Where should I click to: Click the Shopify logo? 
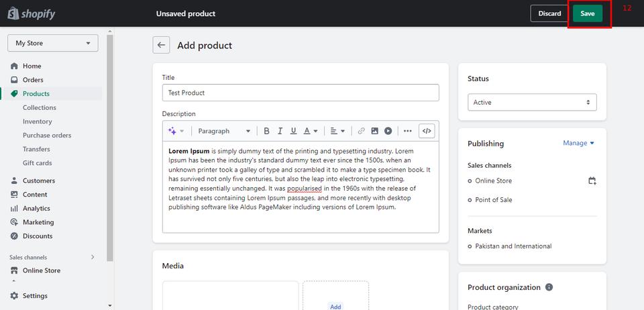[x=32, y=13]
